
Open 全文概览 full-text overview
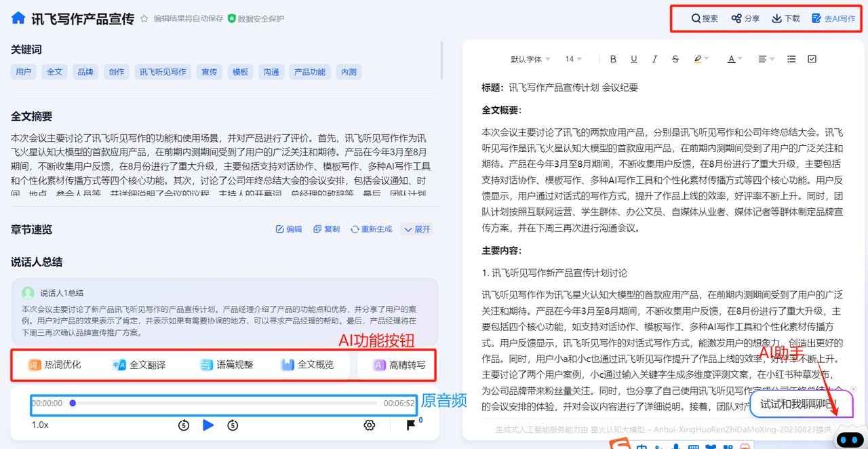pyautogui.click(x=308, y=365)
